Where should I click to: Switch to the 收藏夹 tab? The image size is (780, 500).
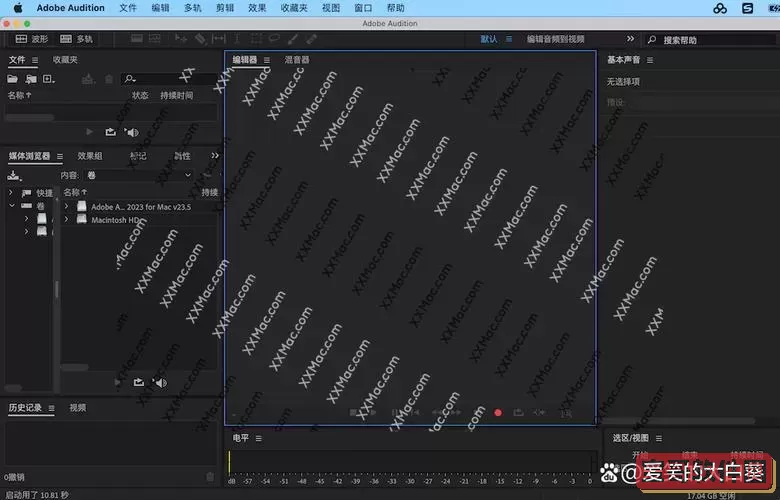click(x=65, y=60)
